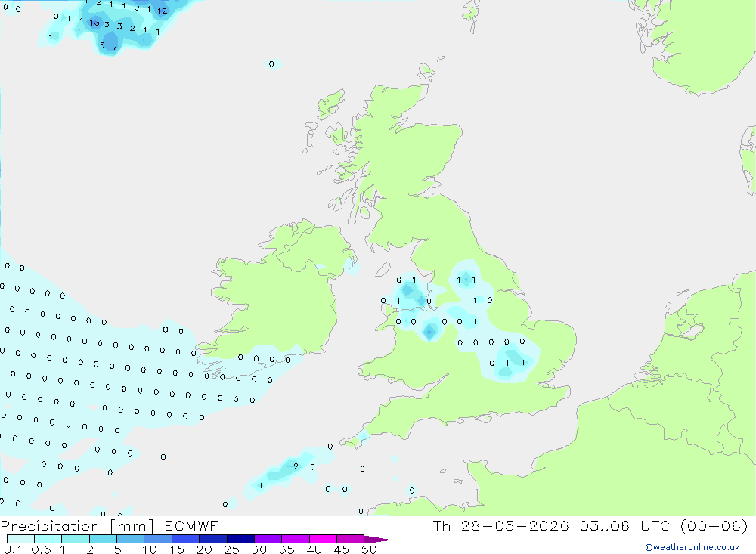
Task: Click the 'ECMWF' model label
Action: [x=191, y=525]
